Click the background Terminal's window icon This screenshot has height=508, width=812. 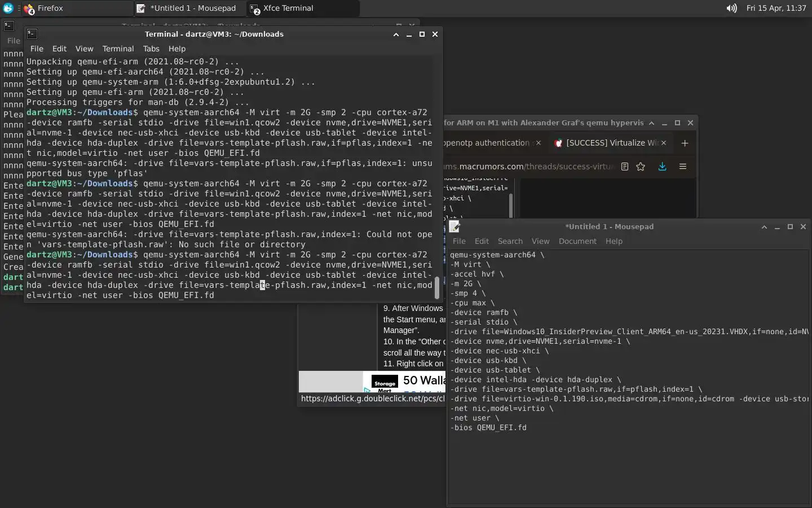coord(8,25)
